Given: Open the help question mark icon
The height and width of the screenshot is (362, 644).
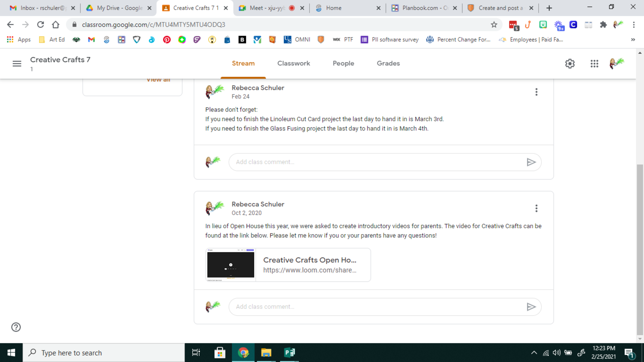Looking at the screenshot, I should click(16, 327).
